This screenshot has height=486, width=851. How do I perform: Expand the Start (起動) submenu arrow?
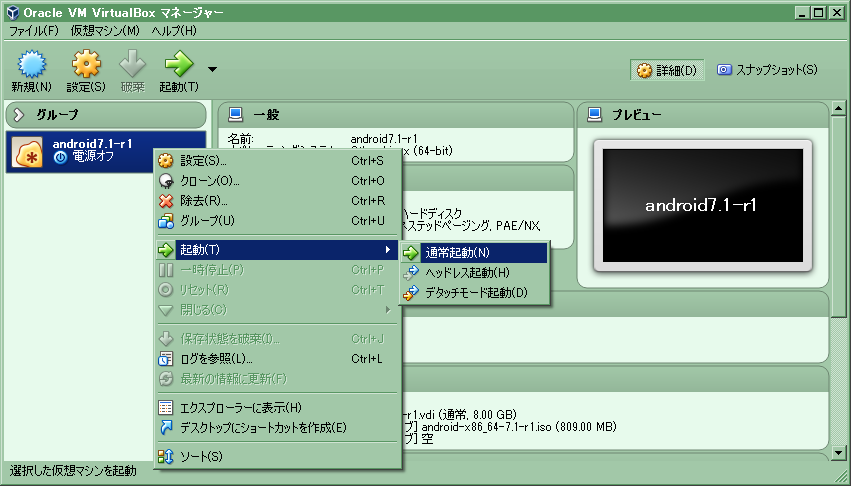[388, 250]
